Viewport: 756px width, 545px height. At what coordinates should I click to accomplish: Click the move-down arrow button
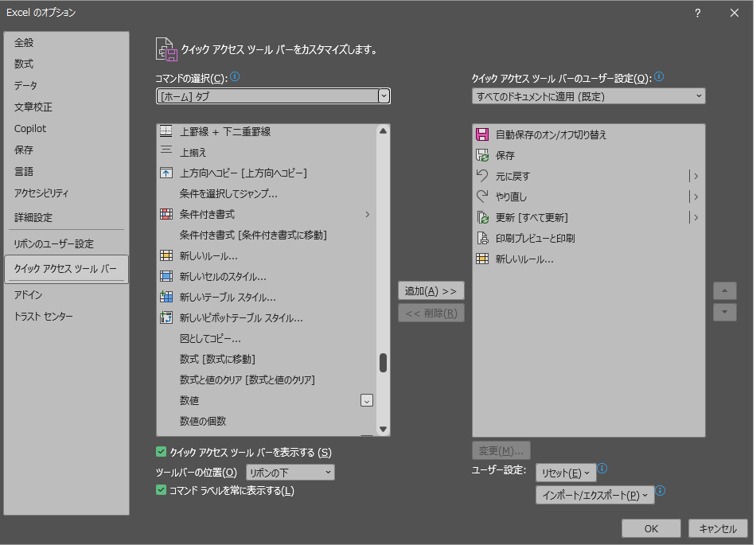click(x=725, y=312)
